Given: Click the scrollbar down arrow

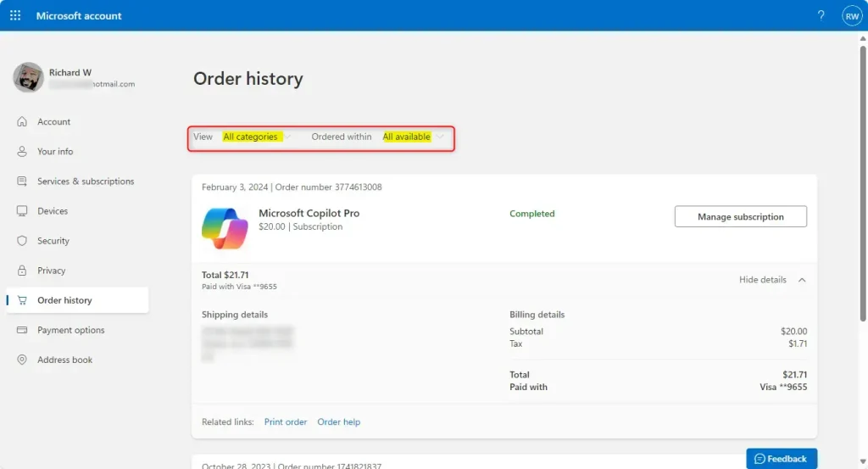Looking at the screenshot, I should (x=862, y=462).
